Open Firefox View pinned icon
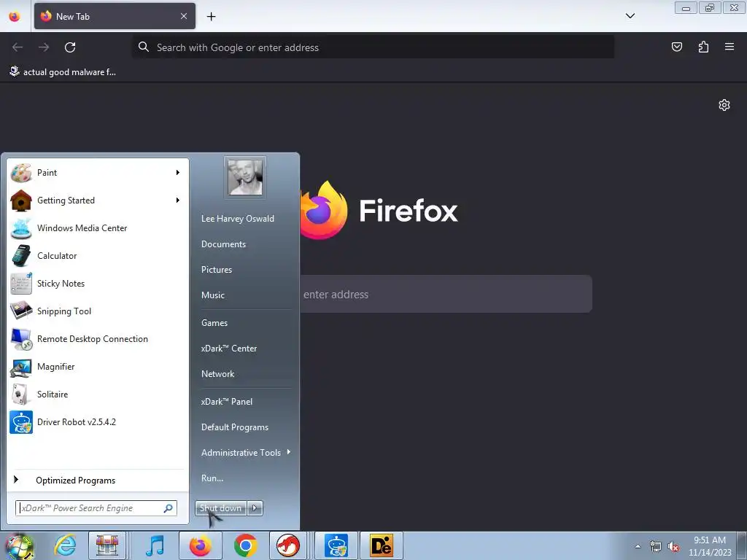The image size is (747, 560). [x=15, y=16]
